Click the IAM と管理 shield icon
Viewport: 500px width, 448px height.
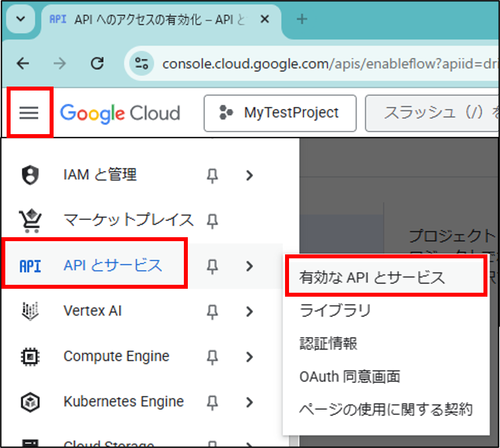(x=30, y=175)
